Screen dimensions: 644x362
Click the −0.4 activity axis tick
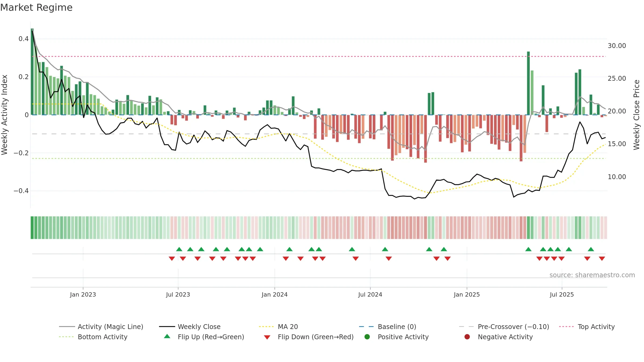(21, 191)
